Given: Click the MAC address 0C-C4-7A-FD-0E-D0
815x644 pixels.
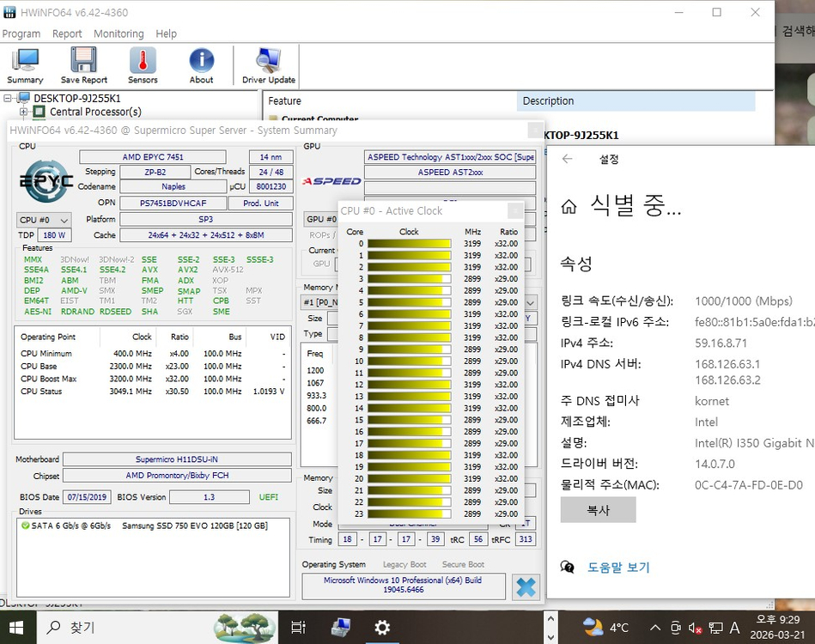Looking at the screenshot, I should [x=749, y=485].
